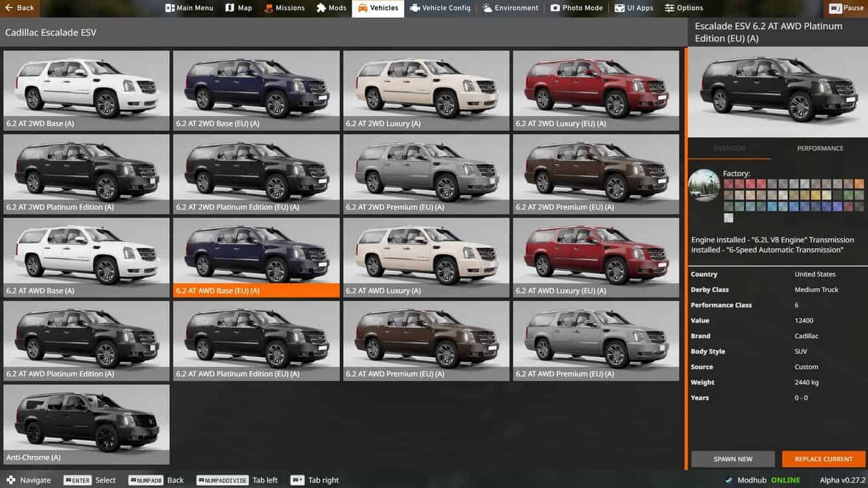This screenshot has height=488, width=868.
Task: Choose the white swatch in the last Factory row
Action: point(729,218)
